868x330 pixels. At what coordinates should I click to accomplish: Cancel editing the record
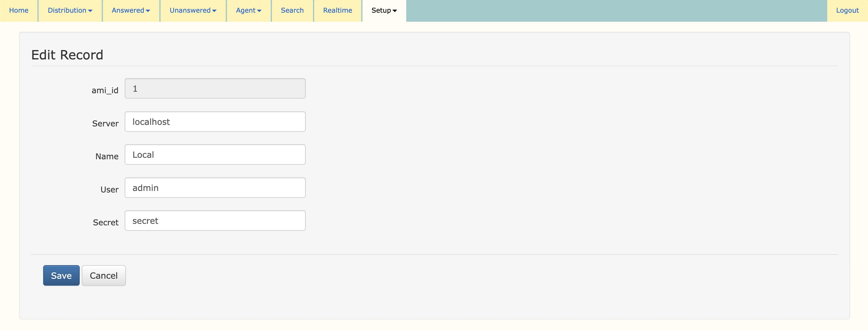(104, 275)
